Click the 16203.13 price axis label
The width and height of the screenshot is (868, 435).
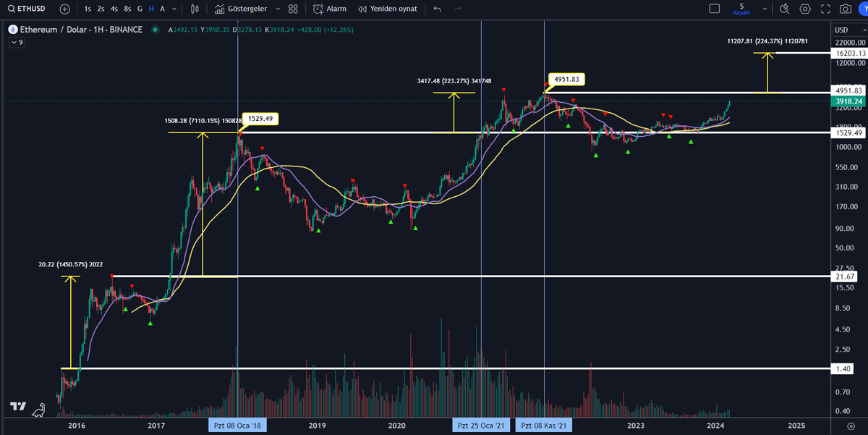point(848,53)
